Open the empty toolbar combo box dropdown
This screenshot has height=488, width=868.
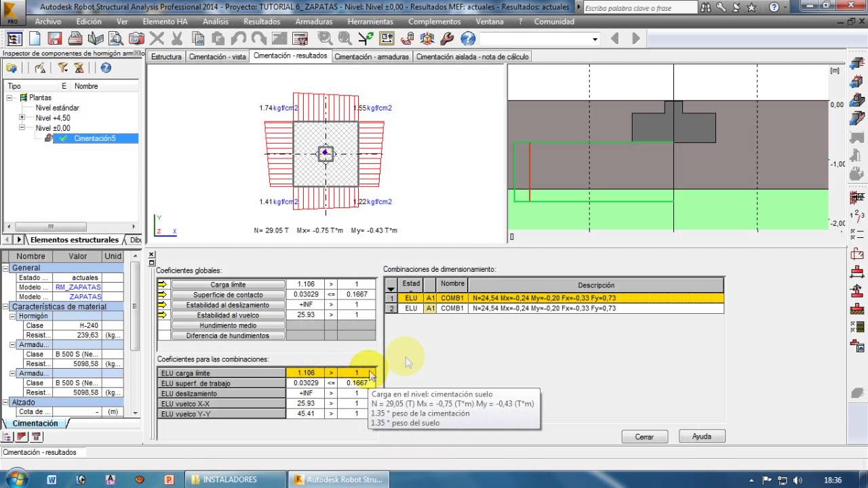point(595,39)
